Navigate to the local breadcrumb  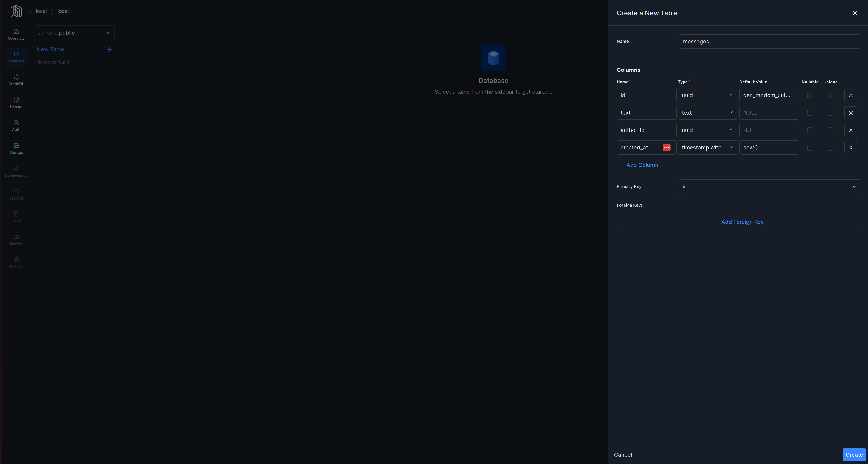tap(41, 11)
